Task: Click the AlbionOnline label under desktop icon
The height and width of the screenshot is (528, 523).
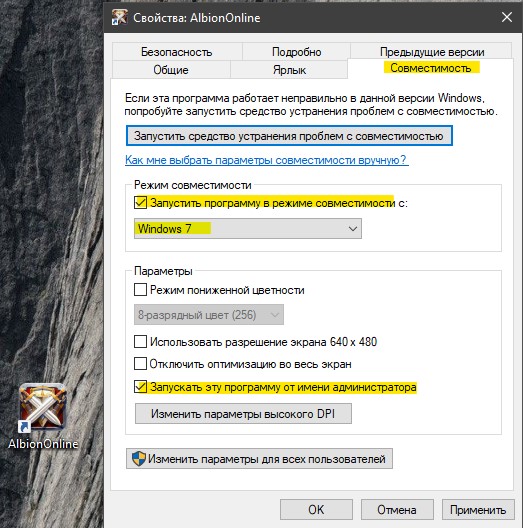Action: [x=43, y=444]
